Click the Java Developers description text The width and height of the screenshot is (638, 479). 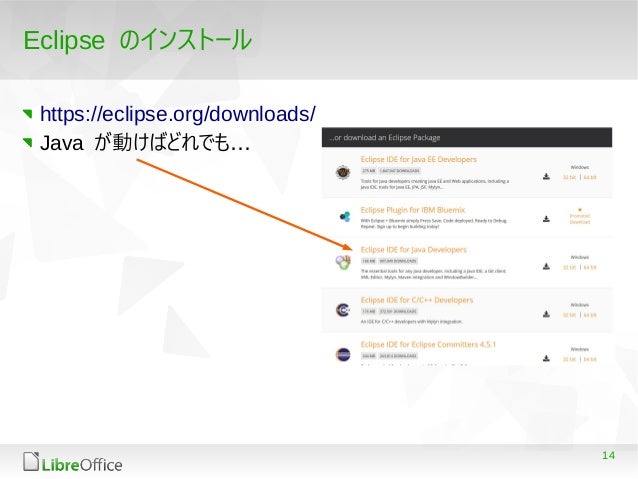pyautogui.click(x=433, y=274)
